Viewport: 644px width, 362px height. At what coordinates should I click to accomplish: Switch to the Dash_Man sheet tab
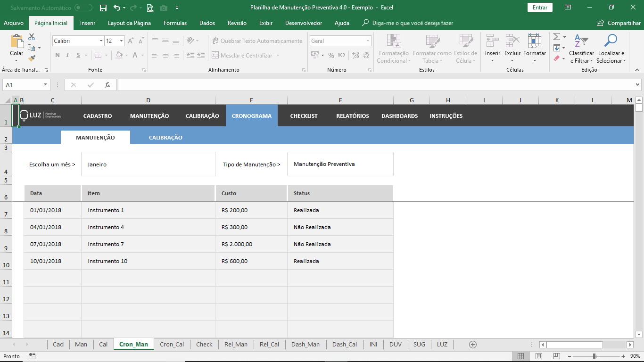click(305, 345)
